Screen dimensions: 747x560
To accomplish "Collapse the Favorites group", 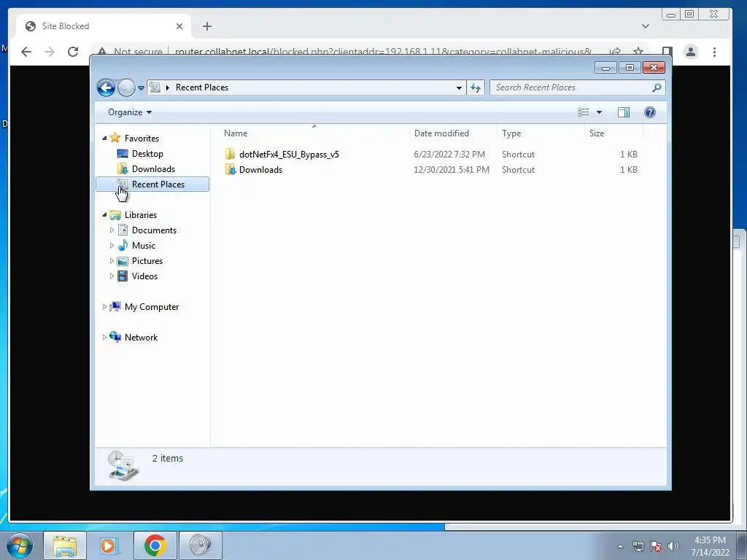I will click(x=104, y=138).
